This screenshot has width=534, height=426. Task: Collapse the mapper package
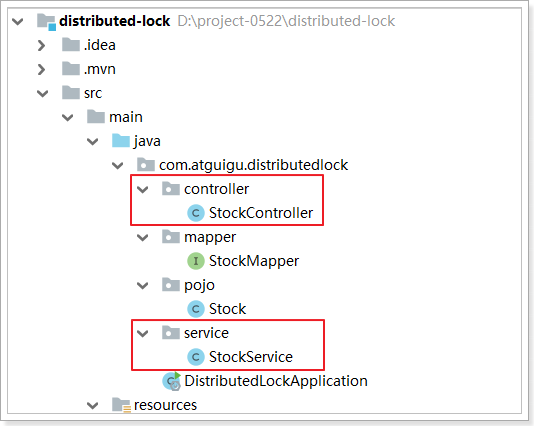click(142, 237)
